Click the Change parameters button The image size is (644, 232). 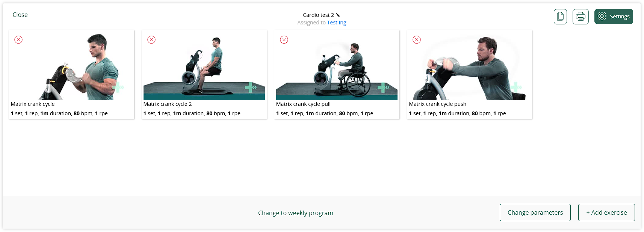coord(535,212)
